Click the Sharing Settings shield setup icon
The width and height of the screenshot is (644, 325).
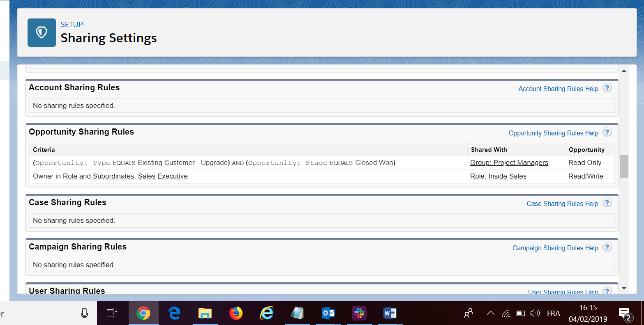(x=42, y=32)
